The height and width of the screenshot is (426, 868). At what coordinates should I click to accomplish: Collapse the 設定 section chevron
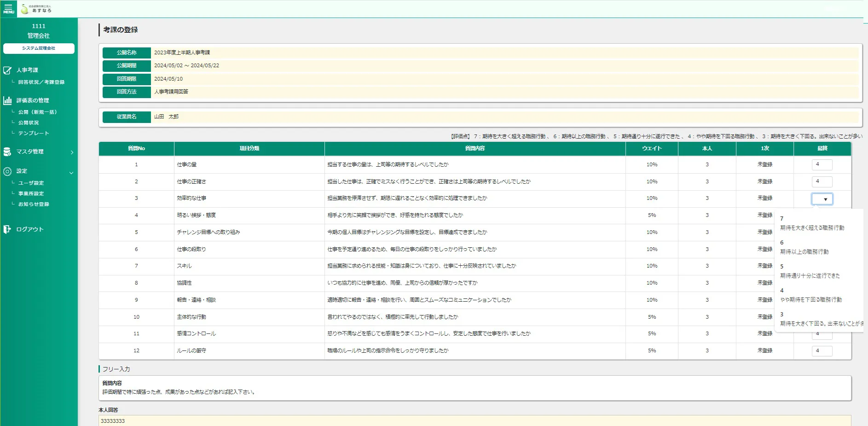[71, 173]
